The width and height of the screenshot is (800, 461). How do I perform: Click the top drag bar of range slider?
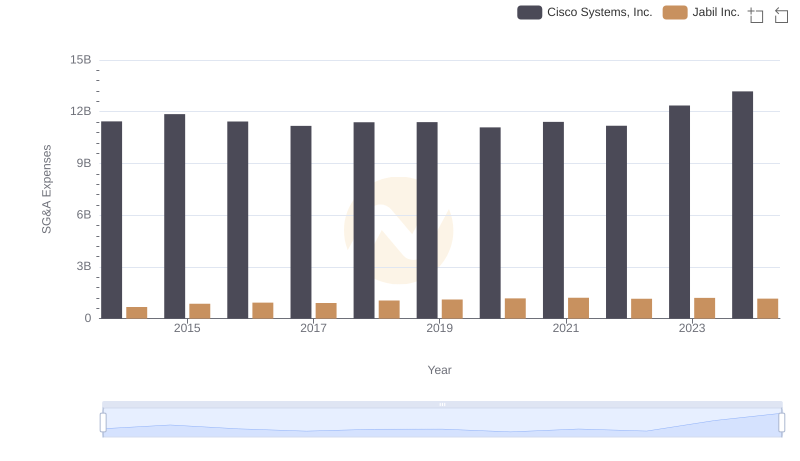pos(442,404)
